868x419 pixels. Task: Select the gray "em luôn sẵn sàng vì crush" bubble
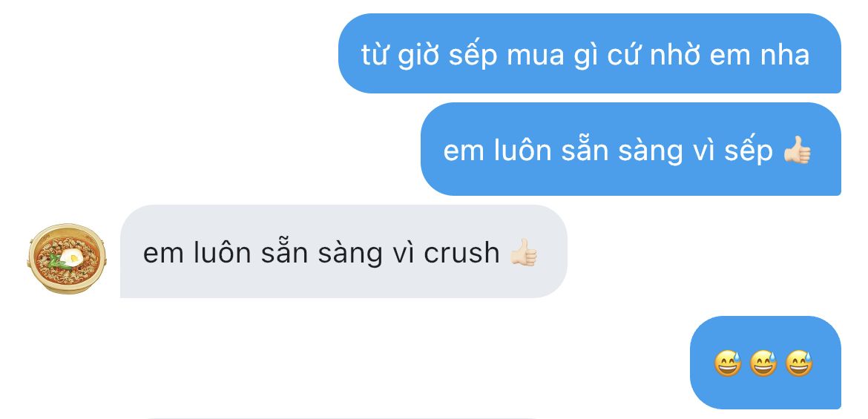coord(343,251)
